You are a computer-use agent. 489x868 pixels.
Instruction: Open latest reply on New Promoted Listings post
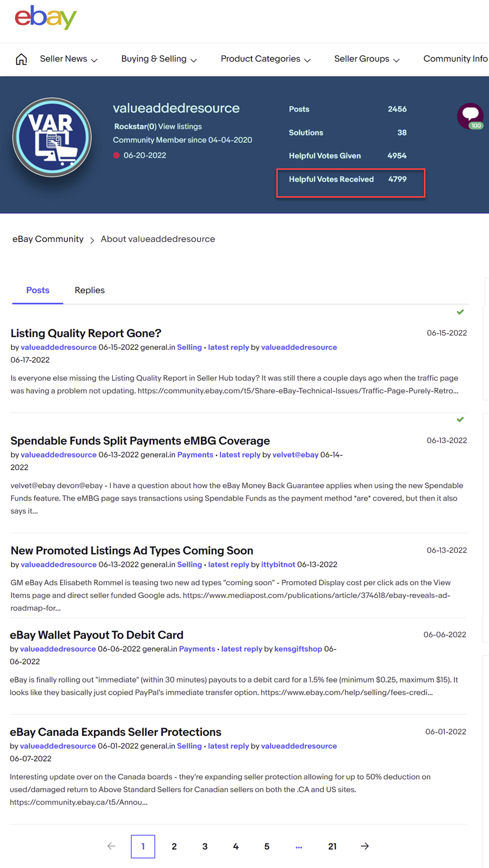[228, 565]
